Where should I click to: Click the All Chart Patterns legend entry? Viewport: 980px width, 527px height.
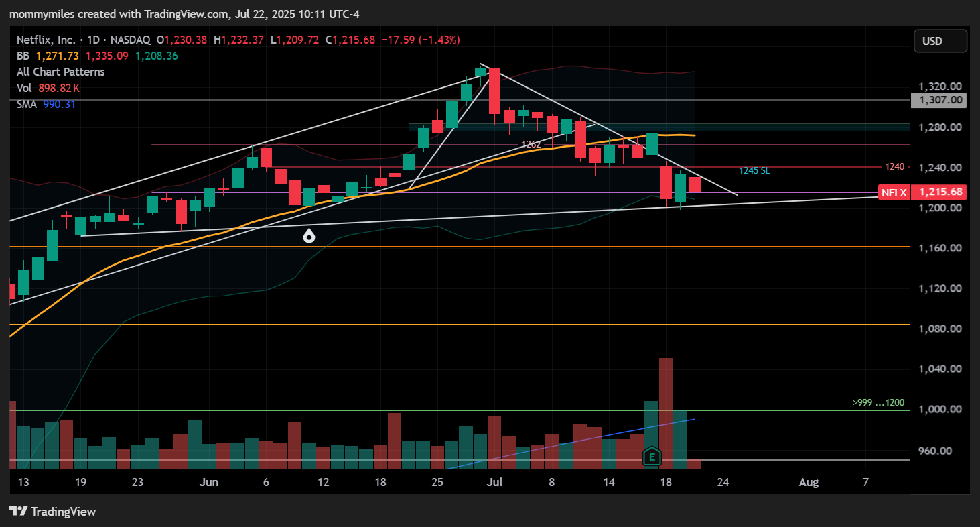[61, 72]
